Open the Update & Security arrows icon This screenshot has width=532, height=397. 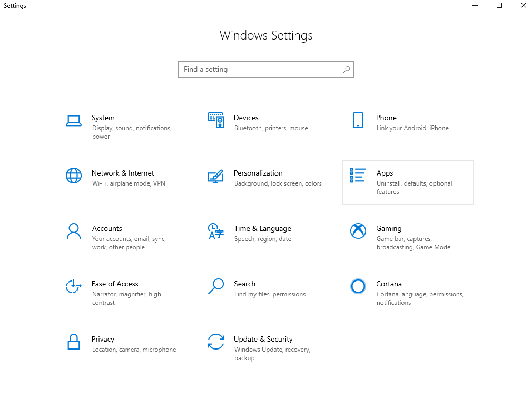(x=216, y=342)
